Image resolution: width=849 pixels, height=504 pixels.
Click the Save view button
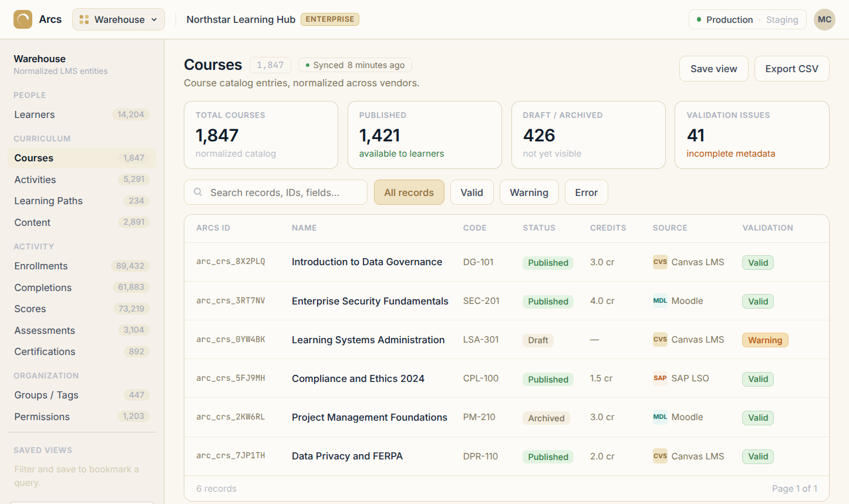click(x=713, y=69)
